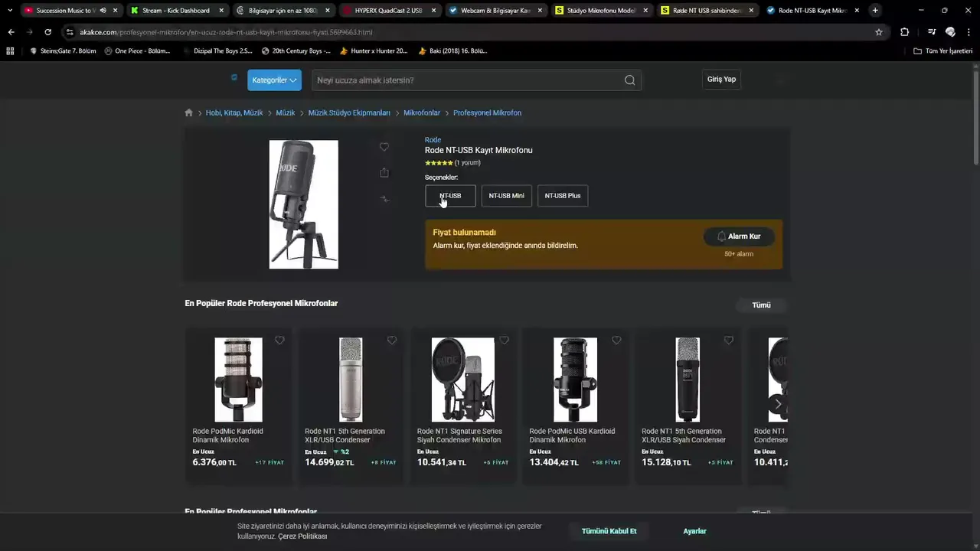The height and width of the screenshot is (551, 980).
Task: Click the Giriş Yap login button
Action: click(721, 80)
